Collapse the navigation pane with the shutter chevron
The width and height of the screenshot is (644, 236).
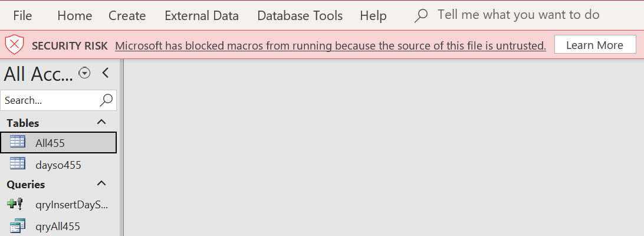pos(106,73)
